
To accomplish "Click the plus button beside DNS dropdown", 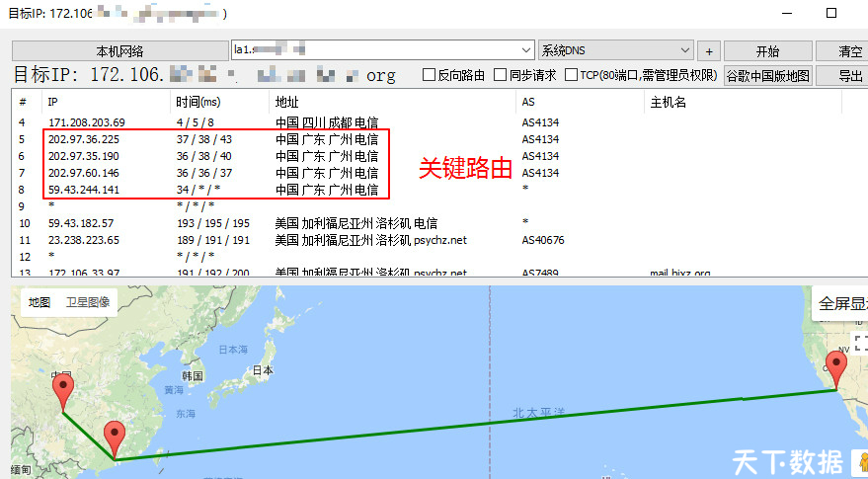I will coord(709,51).
